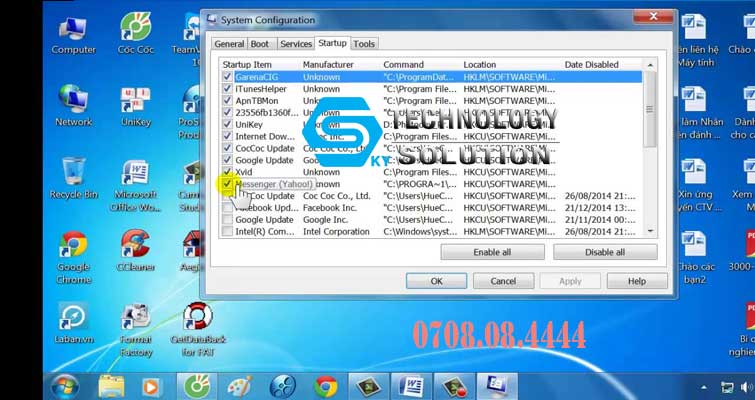
Task: Select the Google Chrome desktop shortcut
Action: 73,258
